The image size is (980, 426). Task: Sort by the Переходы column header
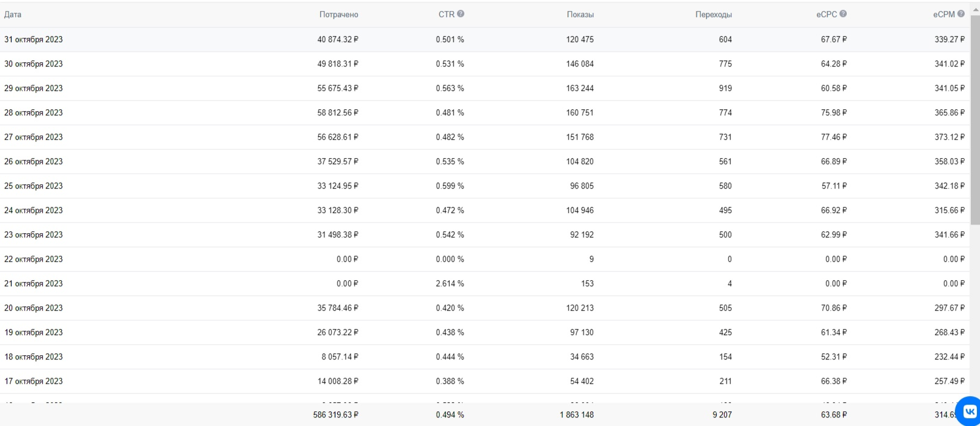[x=714, y=15]
